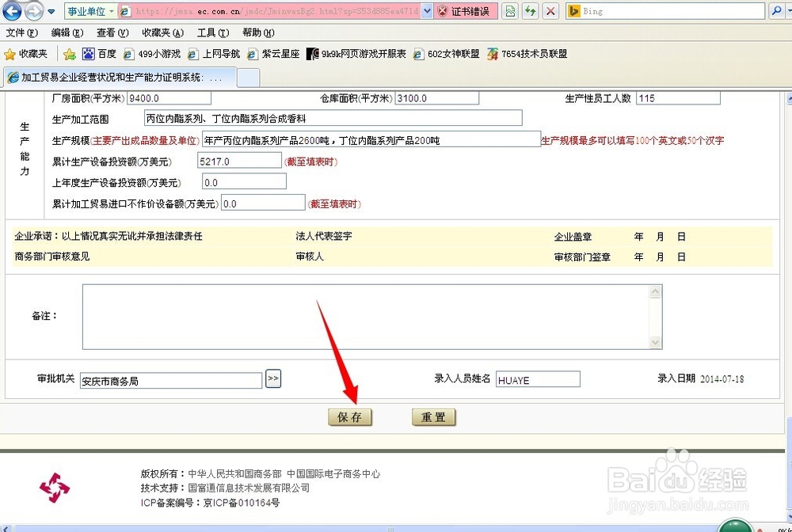The width and height of the screenshot is (792, 532).
Task: Click the compatibility view icon
Action: click(x=510, y=11)
